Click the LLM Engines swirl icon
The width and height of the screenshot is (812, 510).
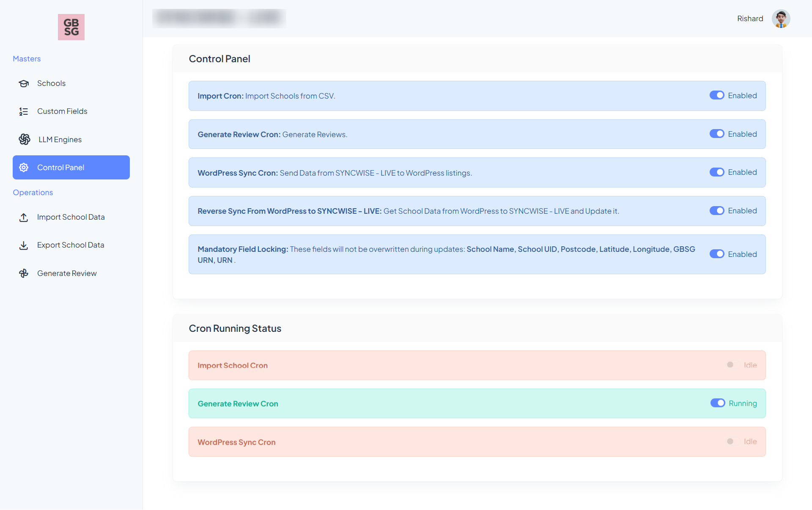pyautogui.click(x=25, y=139)
